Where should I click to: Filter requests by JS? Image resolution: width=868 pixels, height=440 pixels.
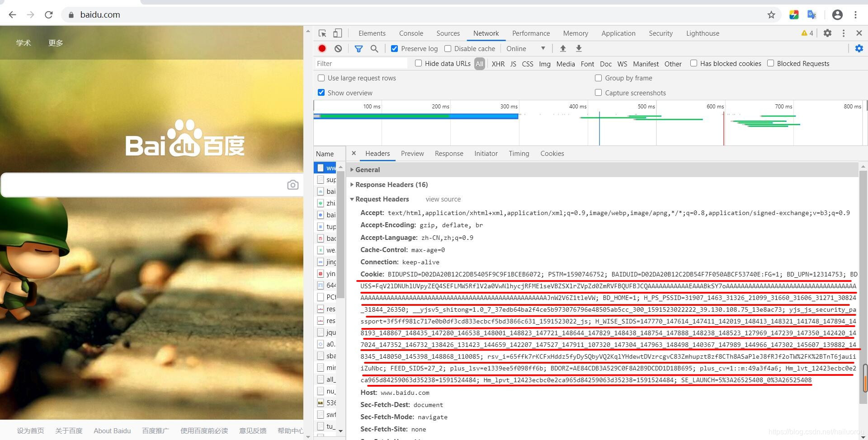[x=513, y=64]
